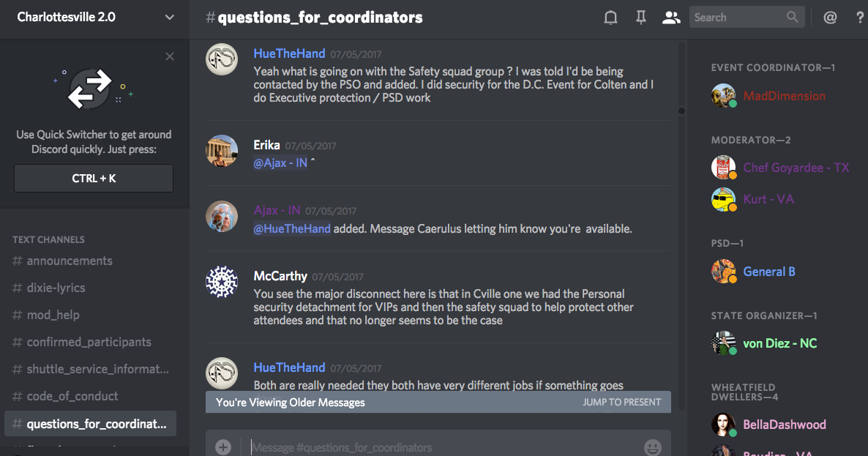Select the mod_help channel
868x456 pixels.
coord(53,315)
